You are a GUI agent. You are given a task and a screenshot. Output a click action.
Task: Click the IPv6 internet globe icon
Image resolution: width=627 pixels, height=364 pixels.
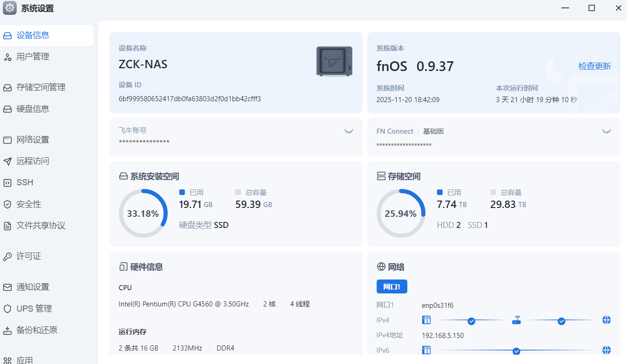606,350
